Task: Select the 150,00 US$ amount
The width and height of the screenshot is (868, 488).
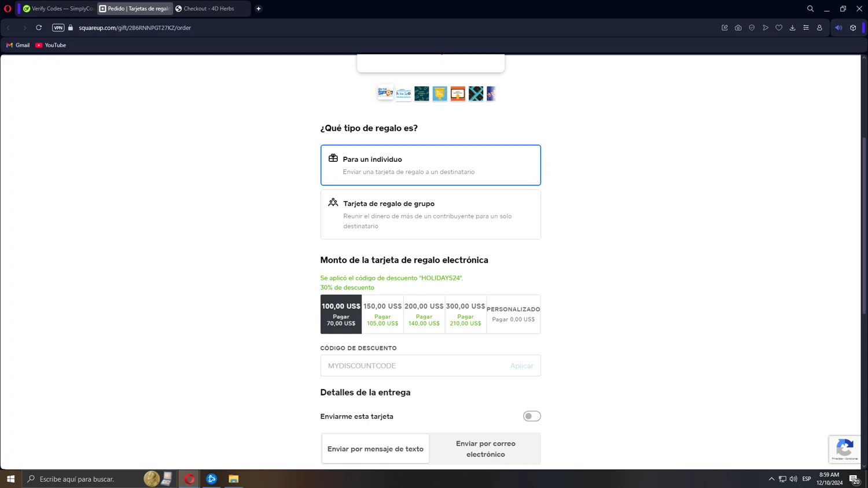Action: [x=382, y=314]
